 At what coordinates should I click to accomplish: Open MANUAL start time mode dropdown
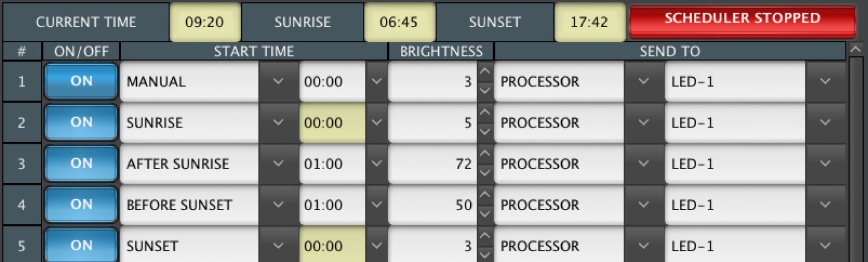pos(278,81)
